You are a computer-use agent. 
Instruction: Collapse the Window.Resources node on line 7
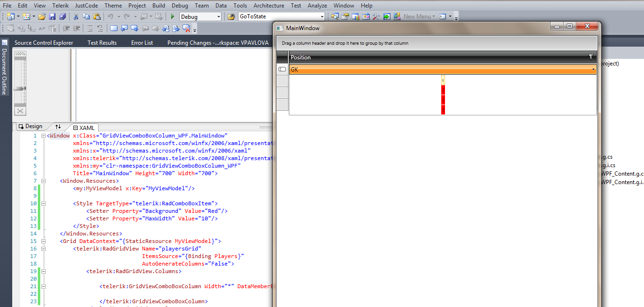pos(44,181)
